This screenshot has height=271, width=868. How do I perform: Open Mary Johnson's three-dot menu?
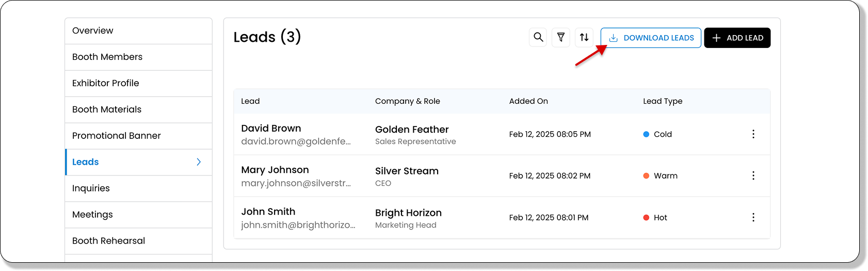click(x=753, y=176)
